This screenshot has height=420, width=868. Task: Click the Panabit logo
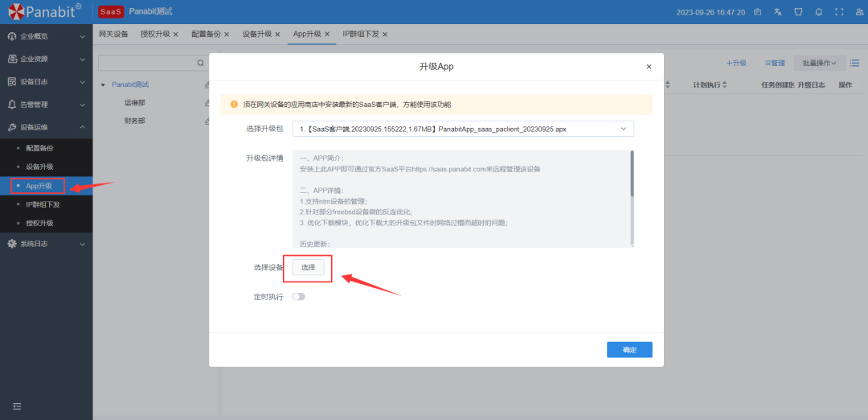pyautogui.click(x=44, y=11)
